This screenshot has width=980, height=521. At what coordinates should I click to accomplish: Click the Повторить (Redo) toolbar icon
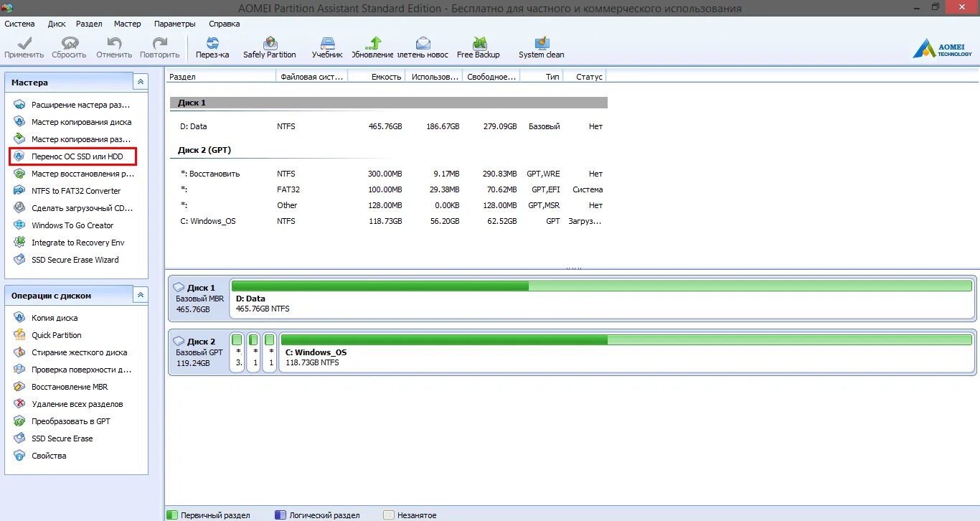[x=160, y=47]
